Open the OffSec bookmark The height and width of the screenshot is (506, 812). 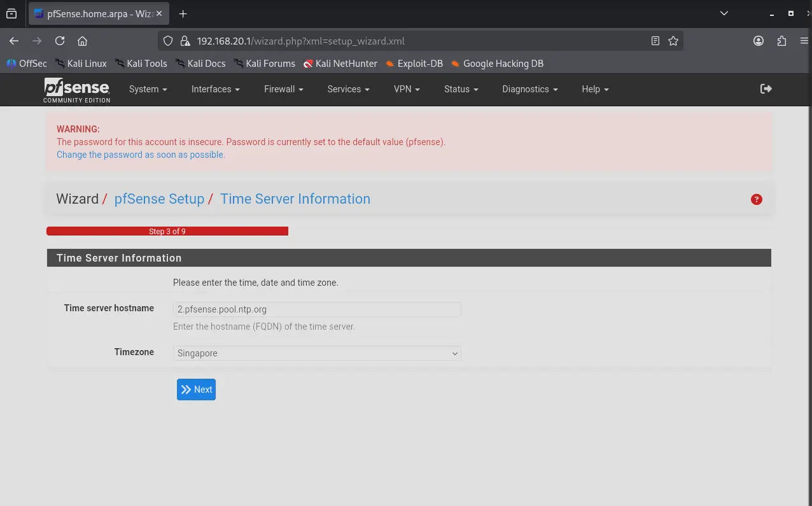coord(27,64)
